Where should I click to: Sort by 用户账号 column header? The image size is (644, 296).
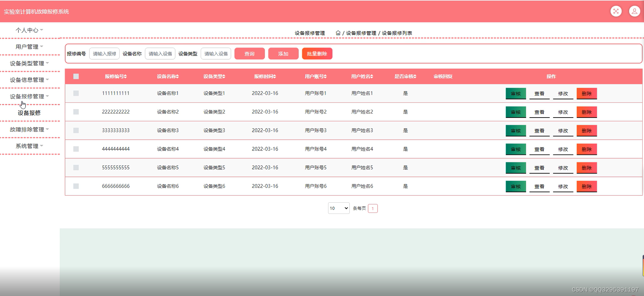coord(316,76)
